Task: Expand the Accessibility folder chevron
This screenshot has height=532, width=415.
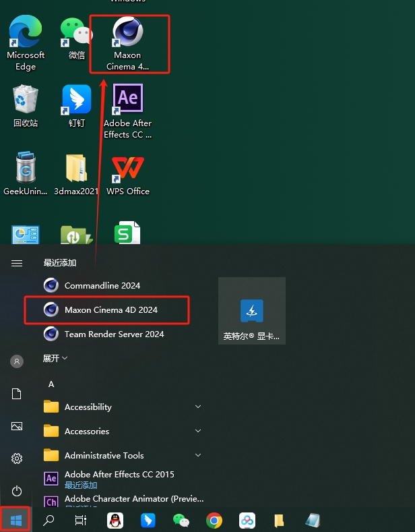Action: [198, 407]
